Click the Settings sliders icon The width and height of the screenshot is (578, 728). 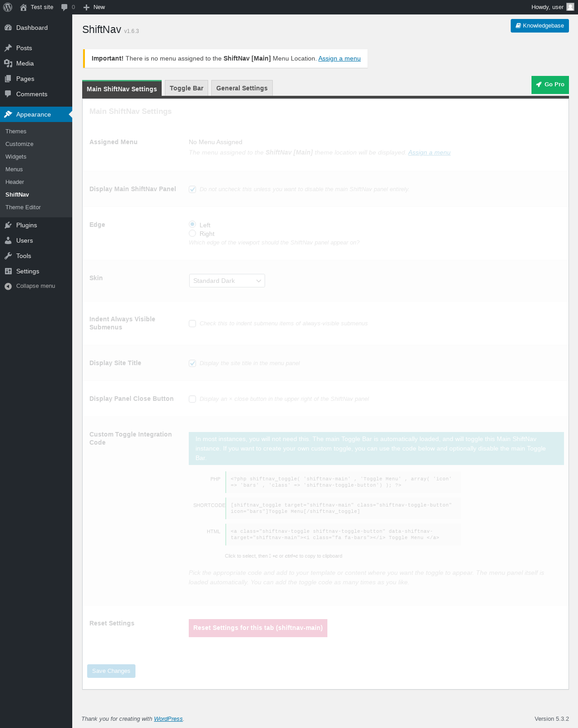click(x=8, y=271)
